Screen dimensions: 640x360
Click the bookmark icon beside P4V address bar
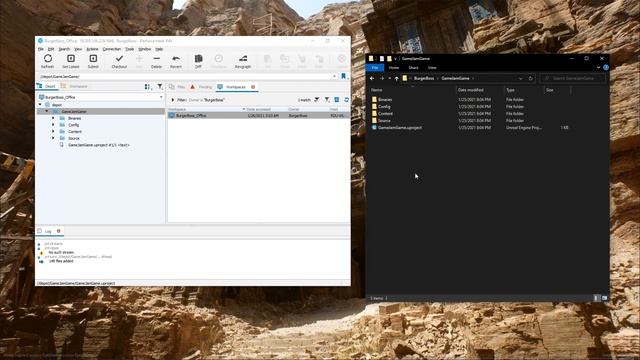[344, 76]
